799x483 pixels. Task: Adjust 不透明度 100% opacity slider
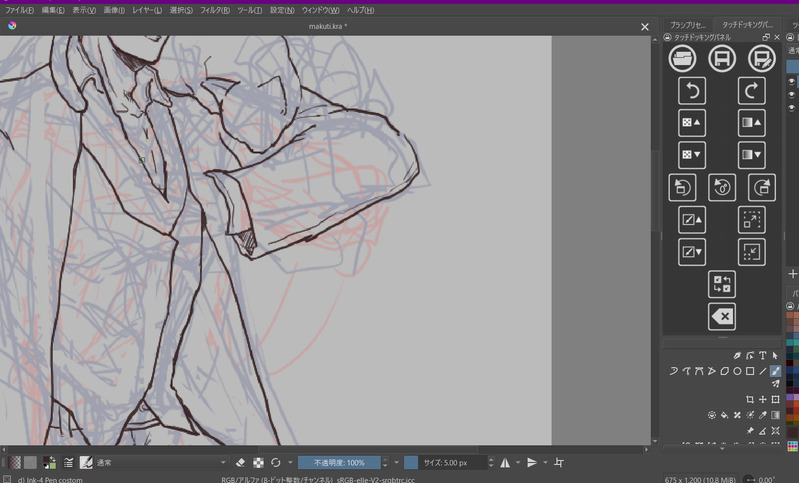click(339, 463)
